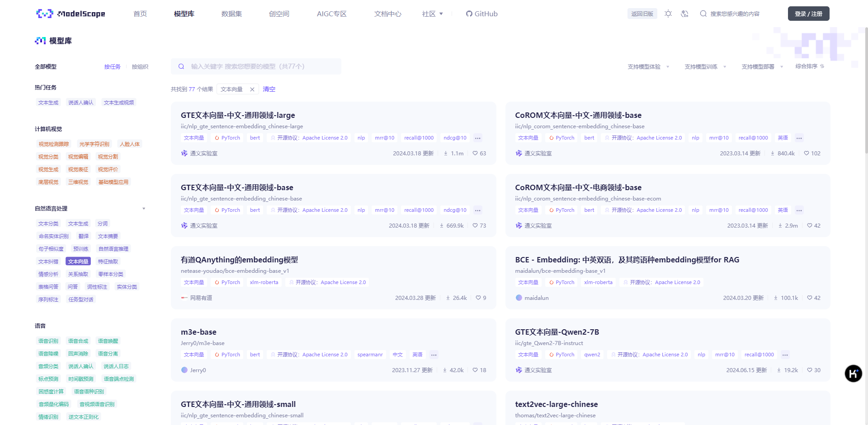This screenshot has height=425, width=868.
Task: Change the 综合排序 sort order
Action: 810,66
